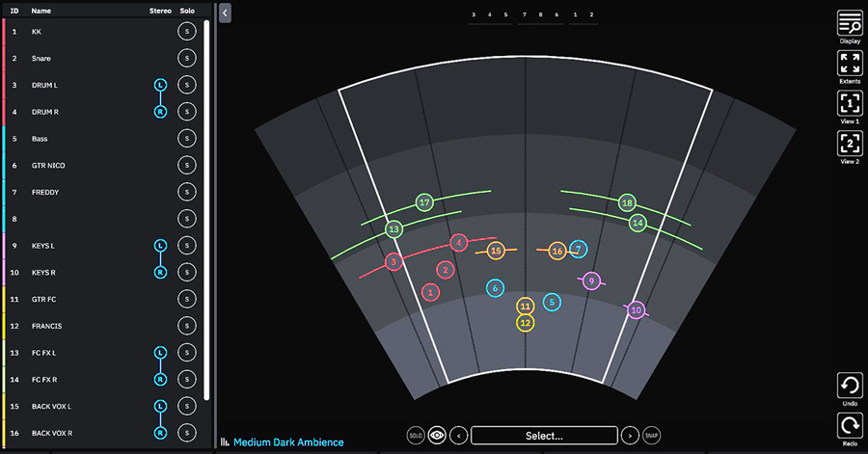Select the Bass track name
This screenshot has height=454, width=868.
40,139
